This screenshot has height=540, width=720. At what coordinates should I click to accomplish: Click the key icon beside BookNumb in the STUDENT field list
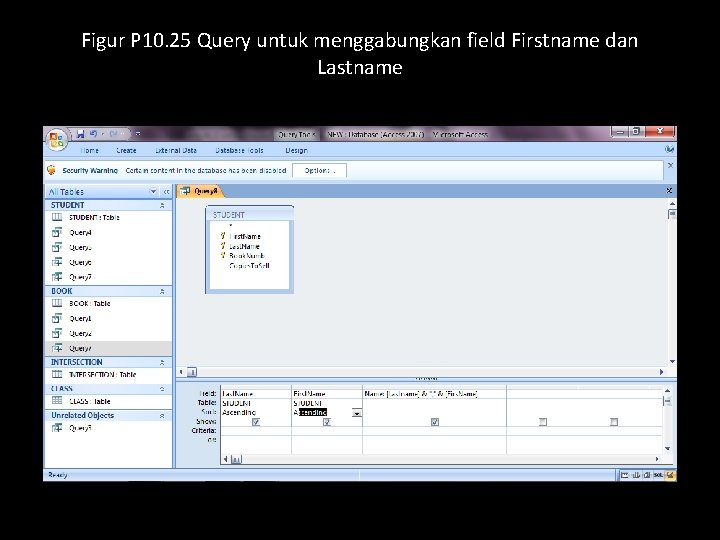223,255
